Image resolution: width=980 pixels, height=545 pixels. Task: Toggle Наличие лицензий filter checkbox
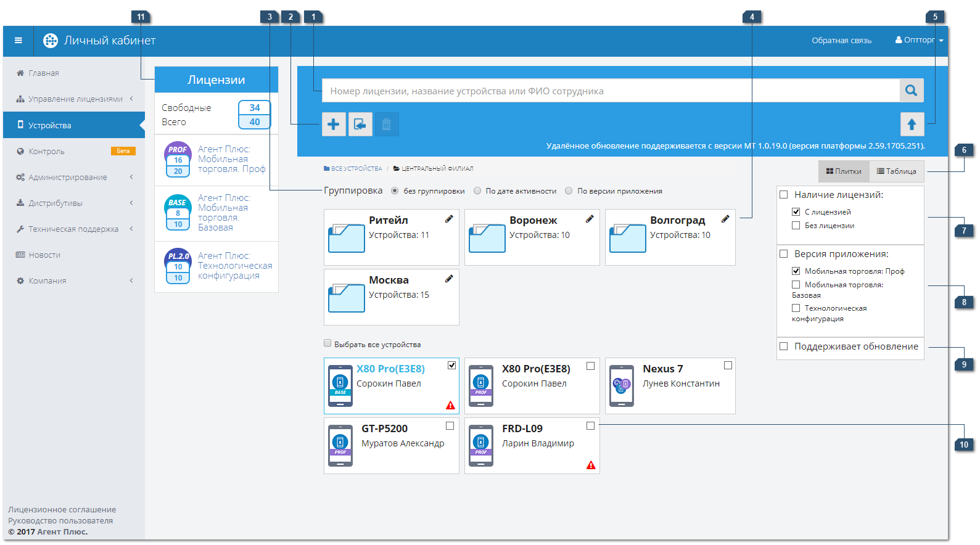(784, 195)
